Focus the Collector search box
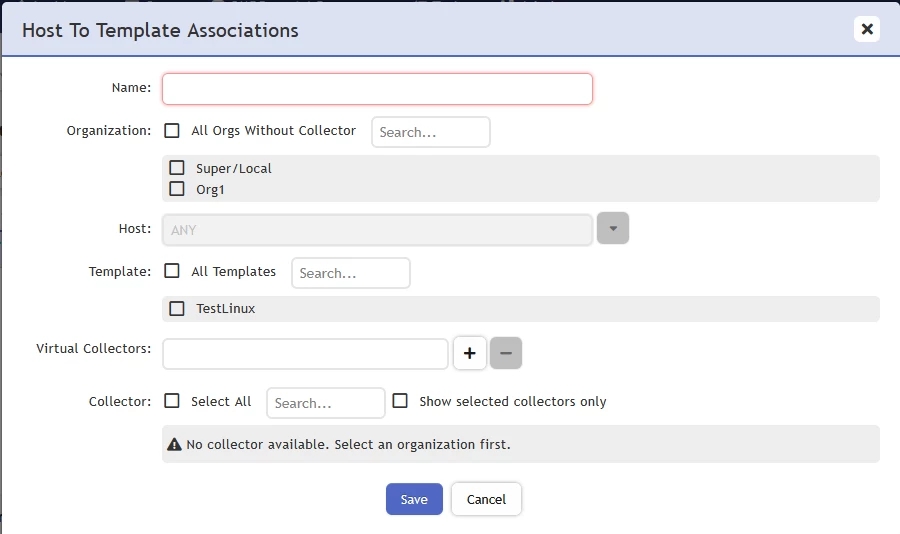 coord(325,403)
